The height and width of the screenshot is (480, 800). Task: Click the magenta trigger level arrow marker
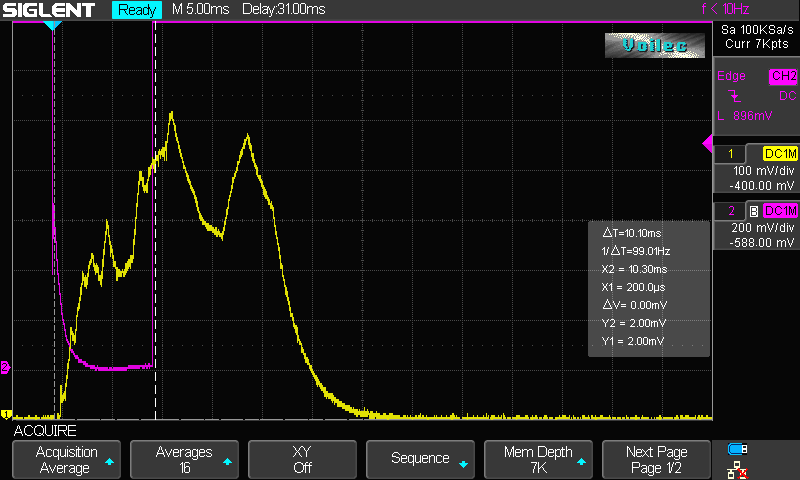[x=707, y=143]
